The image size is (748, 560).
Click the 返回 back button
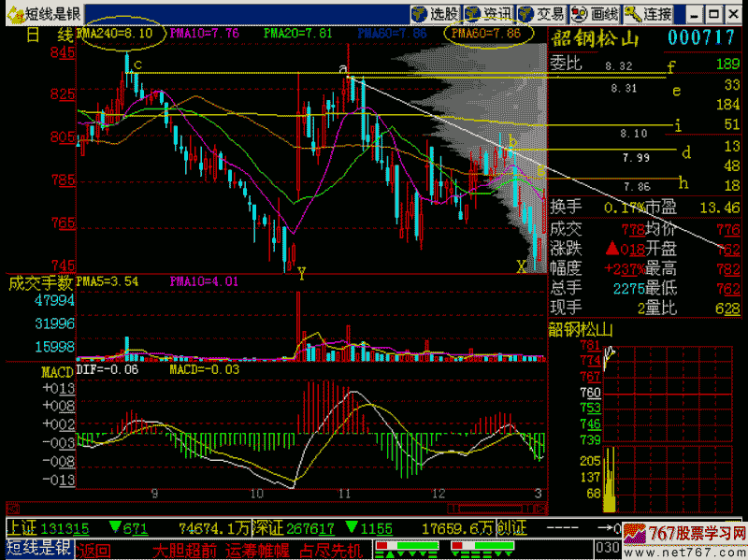pyautogui.click(x=94, y=550)
